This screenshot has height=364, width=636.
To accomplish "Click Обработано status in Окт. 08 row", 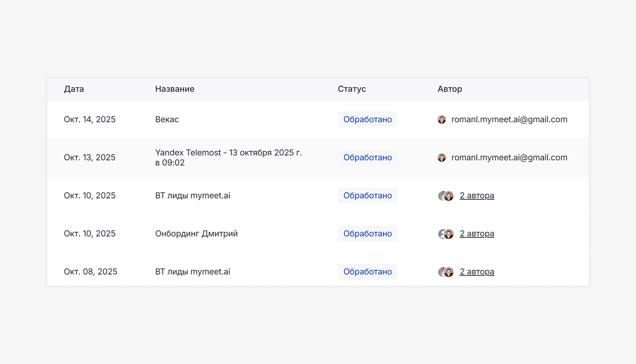I will point(367,271).
